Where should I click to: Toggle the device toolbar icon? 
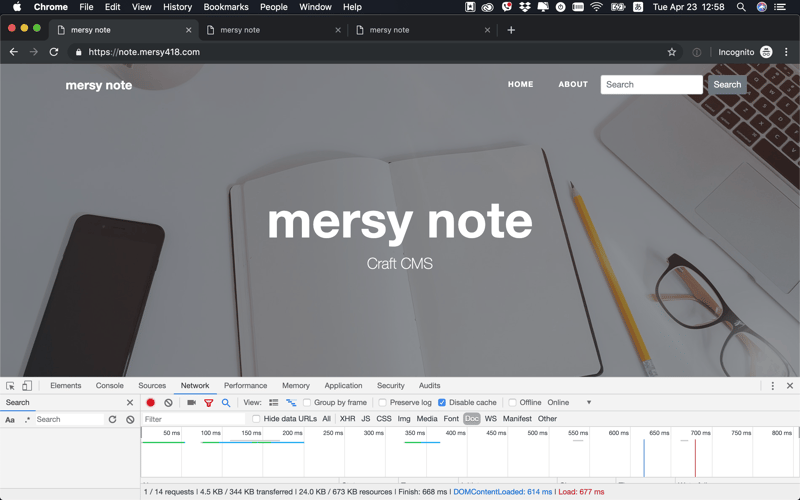coord(27,386)
